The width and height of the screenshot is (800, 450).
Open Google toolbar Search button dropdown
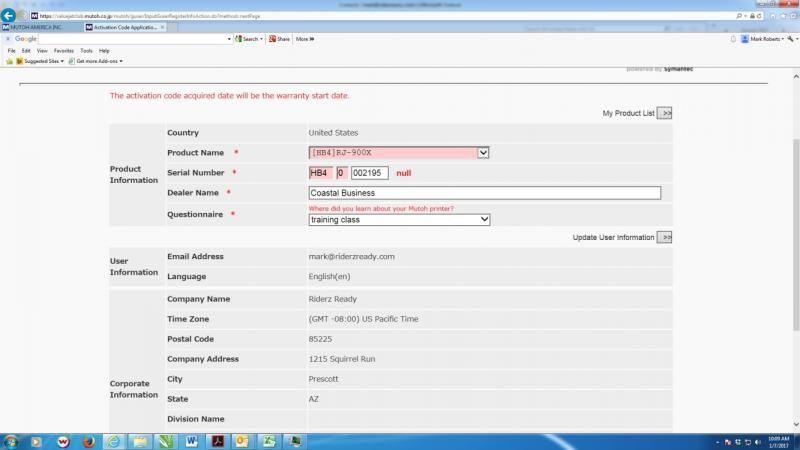tap(261, 39)
